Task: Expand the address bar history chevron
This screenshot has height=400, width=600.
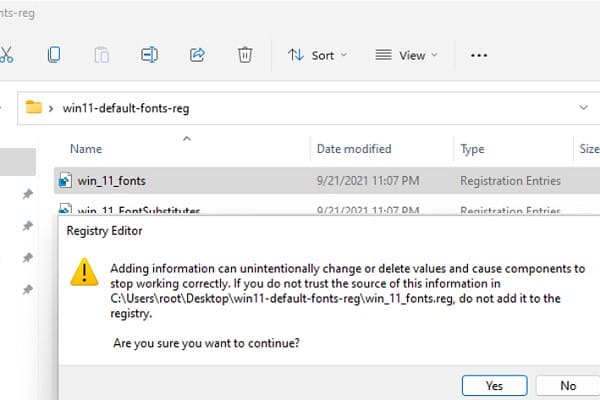Action: click(x=584, y=107)
